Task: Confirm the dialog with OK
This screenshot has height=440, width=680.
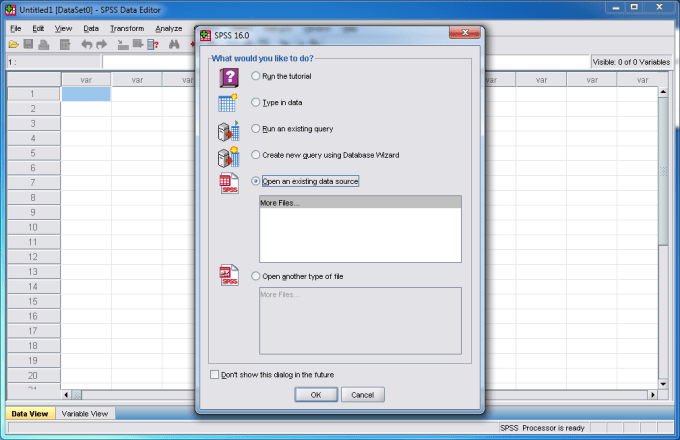Action: pos(316,394)
